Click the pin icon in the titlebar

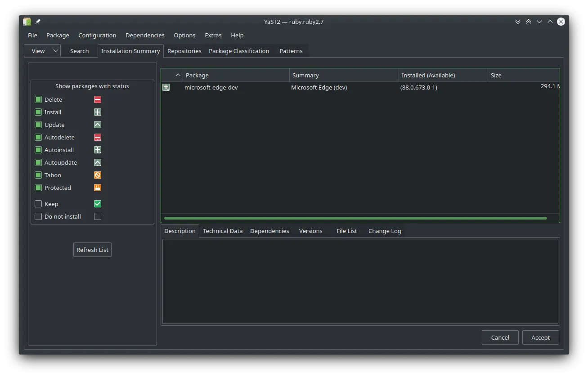38,21
